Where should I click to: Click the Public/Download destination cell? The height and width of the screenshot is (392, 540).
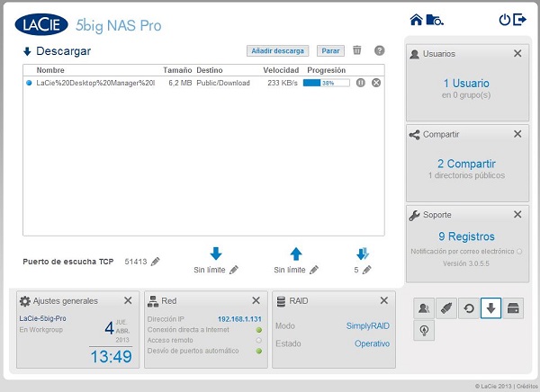(x=223, y=83)
